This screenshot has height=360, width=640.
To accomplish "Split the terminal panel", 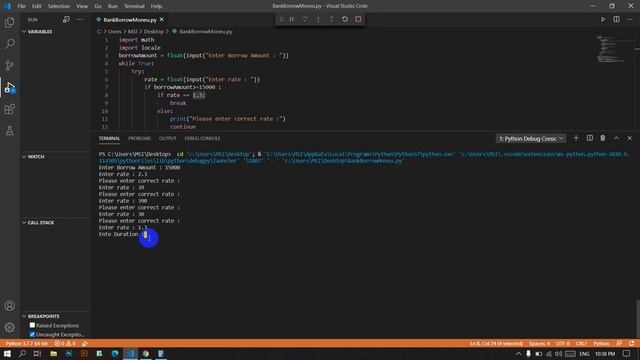I will pos(590,138).
